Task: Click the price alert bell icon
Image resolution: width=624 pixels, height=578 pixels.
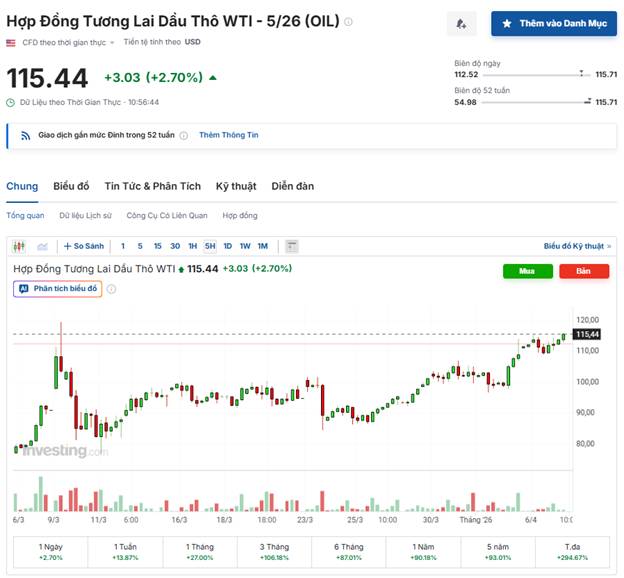Action: [x=461, y=24]
